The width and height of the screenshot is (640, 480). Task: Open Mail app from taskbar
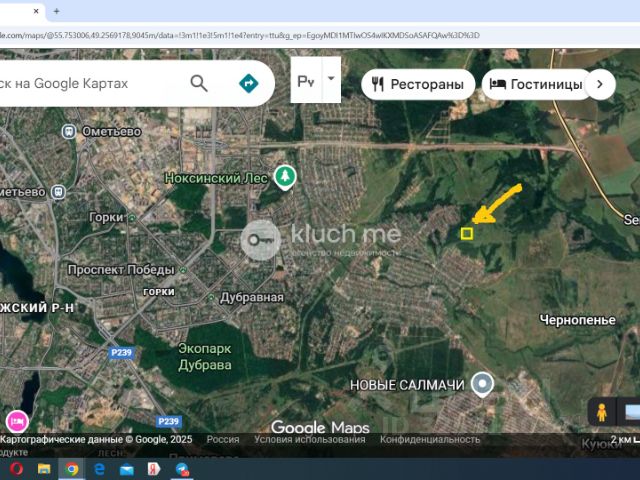click(127, 469)
